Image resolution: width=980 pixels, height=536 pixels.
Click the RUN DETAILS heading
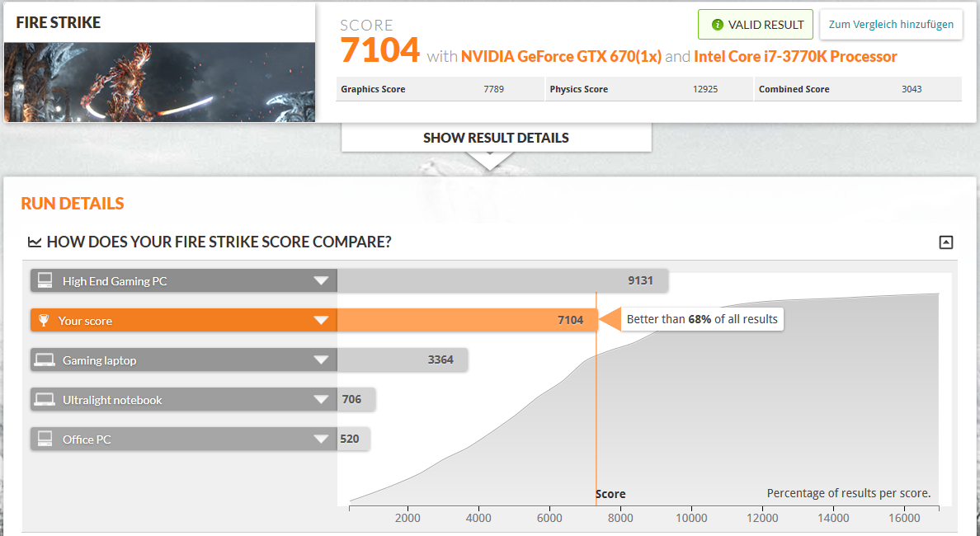coord(73,204)
